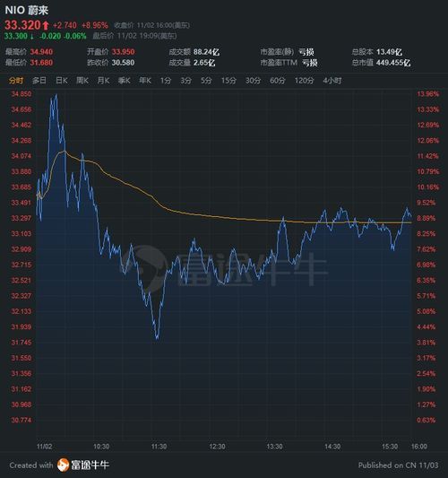Select the 15分 interval tab

coord(228,81)
